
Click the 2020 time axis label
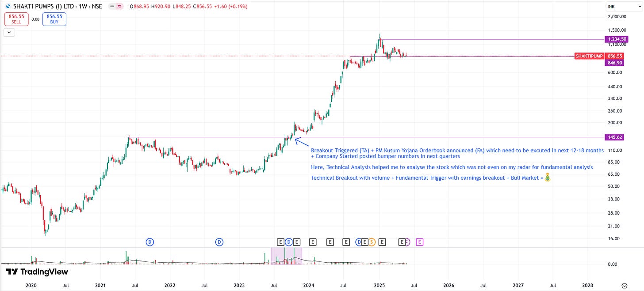click(31, 286)
